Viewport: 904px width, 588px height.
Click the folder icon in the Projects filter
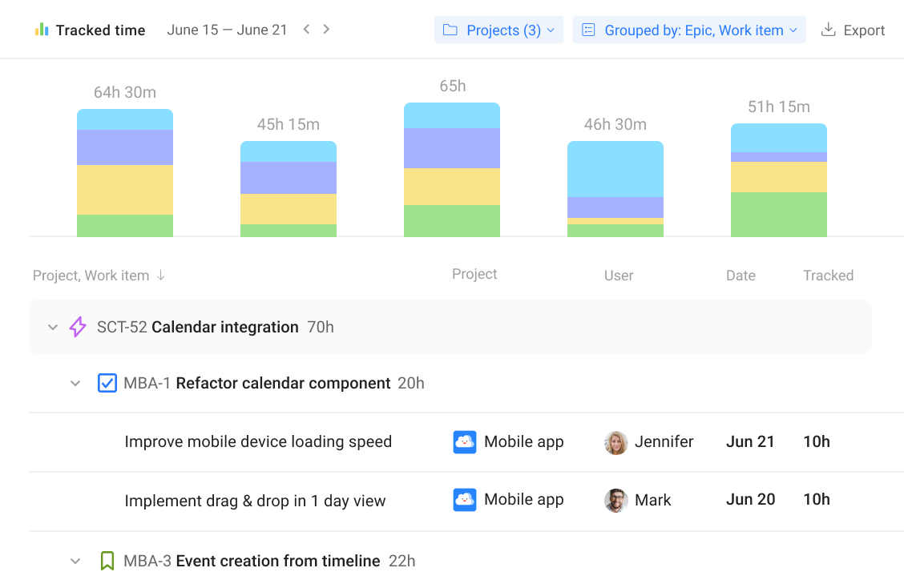pyautogui.click(x=452, y=30)
